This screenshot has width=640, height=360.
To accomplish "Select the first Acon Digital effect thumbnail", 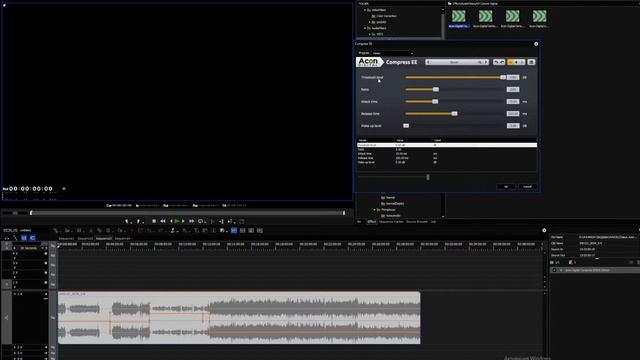I will [x=458, y=16].
